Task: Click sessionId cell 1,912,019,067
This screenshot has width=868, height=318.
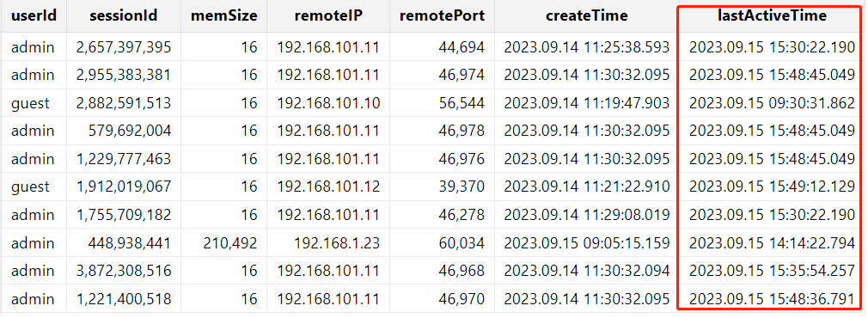Action: click(124, 187)
